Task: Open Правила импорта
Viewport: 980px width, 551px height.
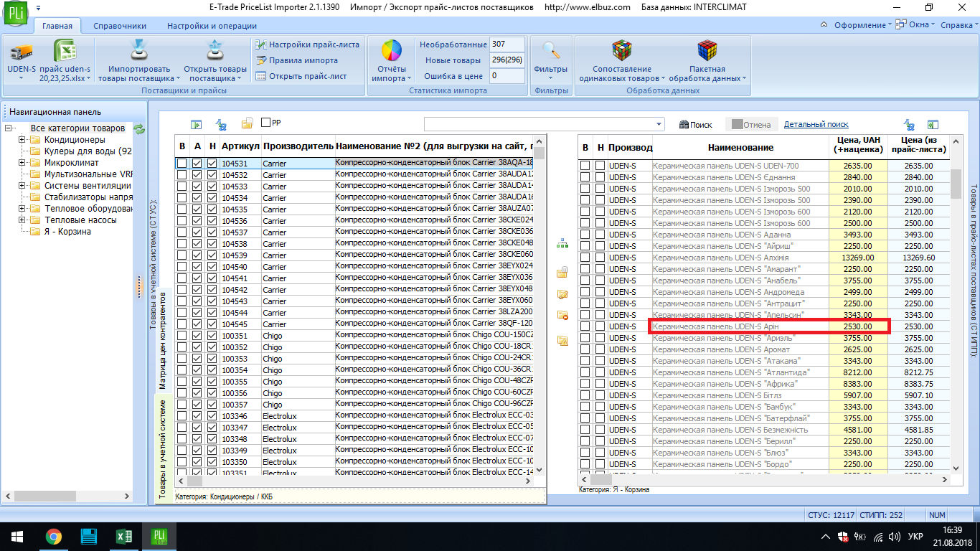Action: [x=296, y=60]
